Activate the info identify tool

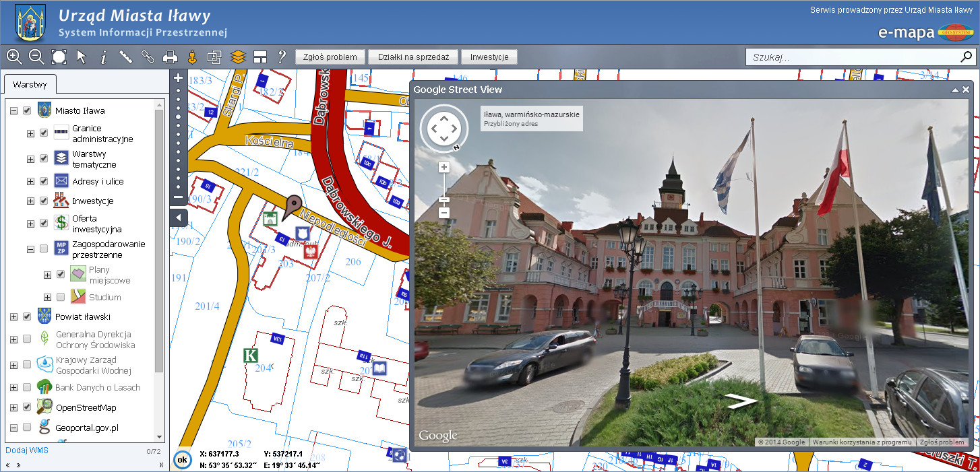point(103,57)
